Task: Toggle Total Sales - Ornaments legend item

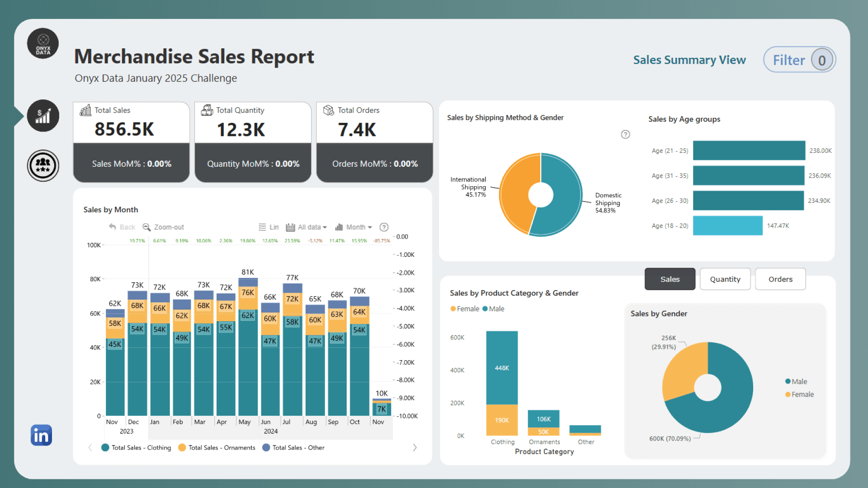Action: pos(217,447)
